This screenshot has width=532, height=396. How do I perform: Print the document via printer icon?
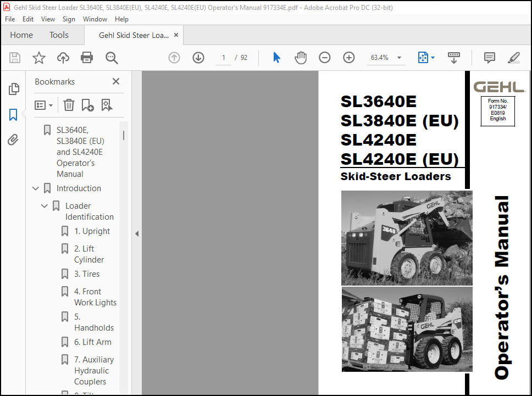tap(87, 58)
